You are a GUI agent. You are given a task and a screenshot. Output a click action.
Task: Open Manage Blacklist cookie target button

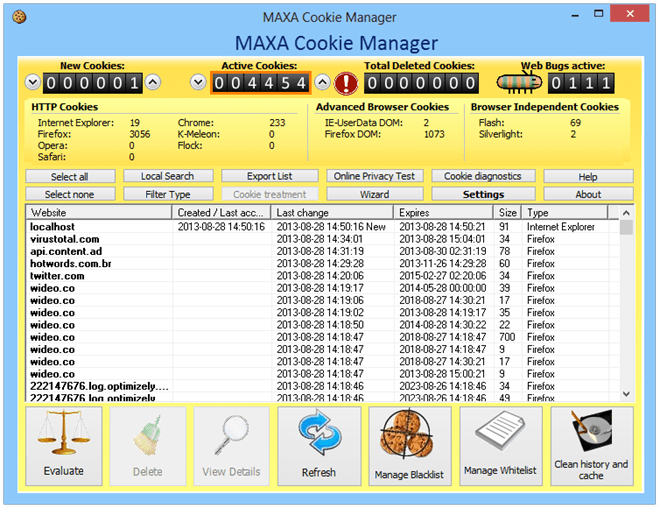click(410, 446)
